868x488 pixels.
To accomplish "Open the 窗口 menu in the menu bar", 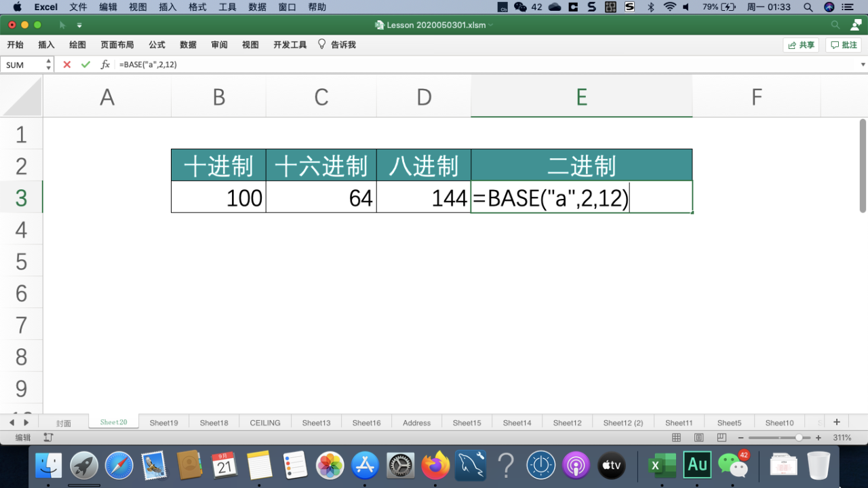I will 287,7.
